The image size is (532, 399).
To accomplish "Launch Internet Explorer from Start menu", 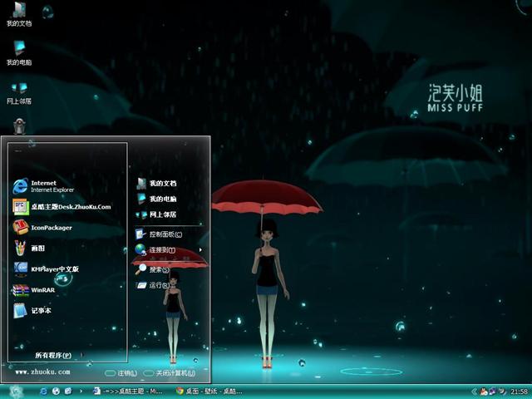I will (x=43, y=186).
